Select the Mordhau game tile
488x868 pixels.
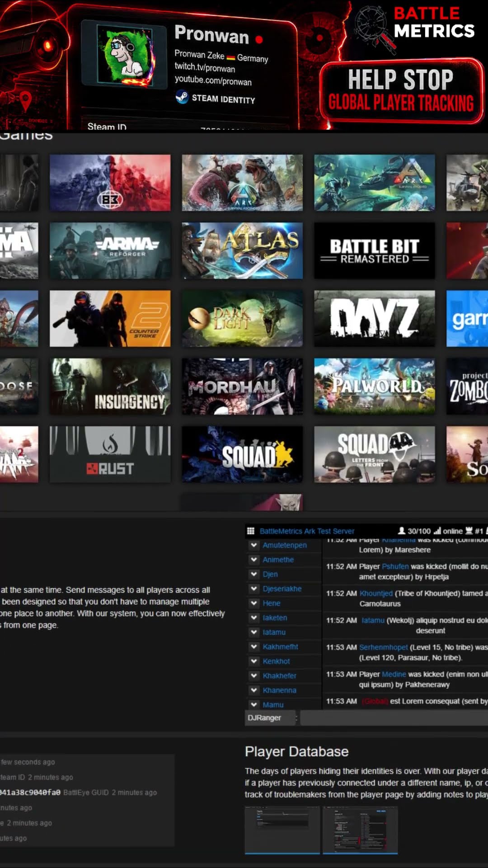tap(242, 387)
